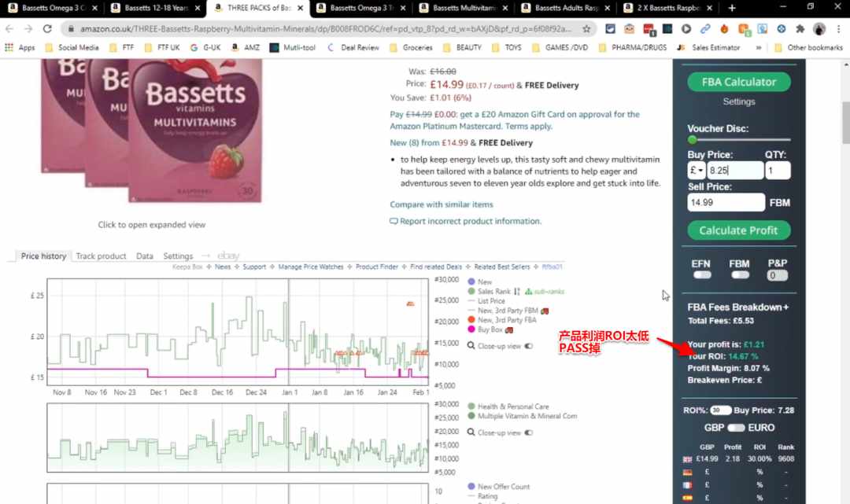The width and height of the screenshot is (850, 504).
Task: Click the gray play-circle extension icon
Action: (686, 28)
